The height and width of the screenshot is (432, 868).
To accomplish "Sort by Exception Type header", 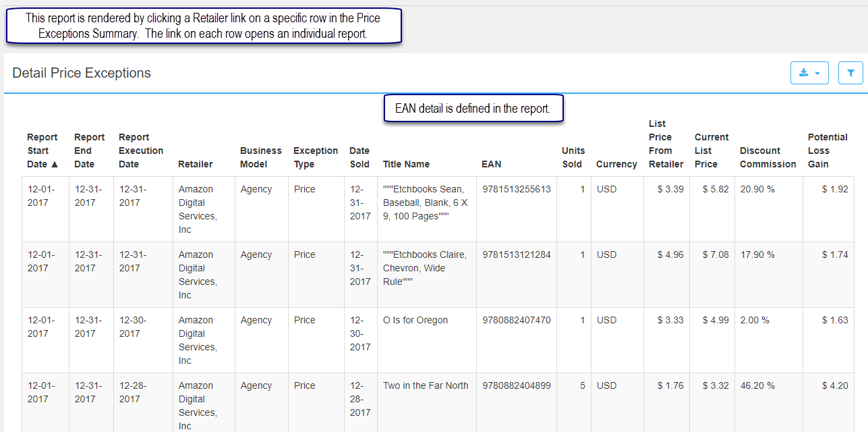I will click(316, 157).
